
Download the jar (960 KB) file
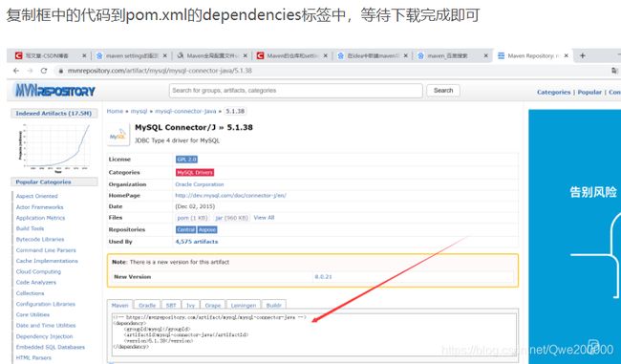tap(231, 218)
